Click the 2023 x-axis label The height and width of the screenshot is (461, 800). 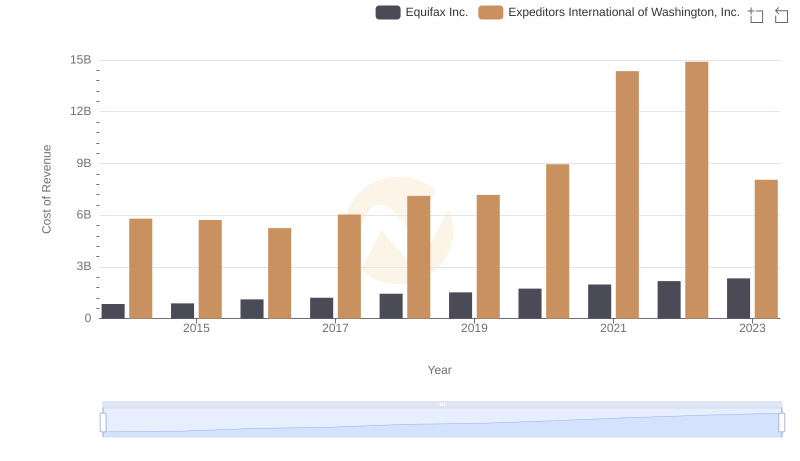752,328
